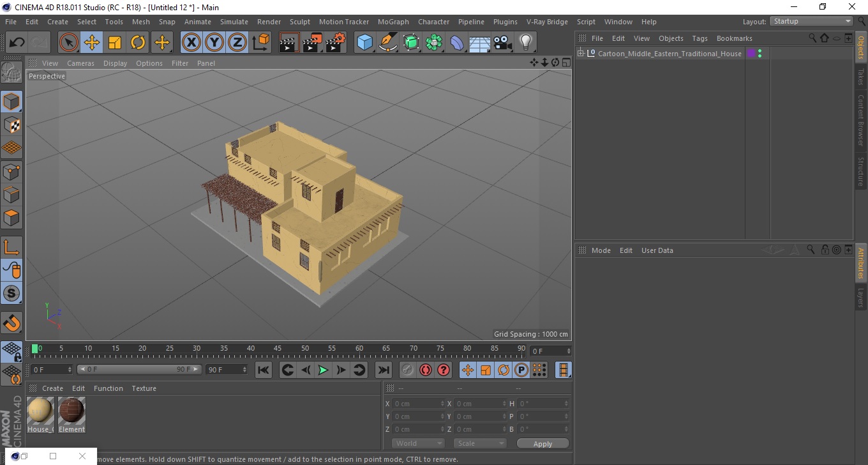Switch to Workplane mode

(11, 148)
